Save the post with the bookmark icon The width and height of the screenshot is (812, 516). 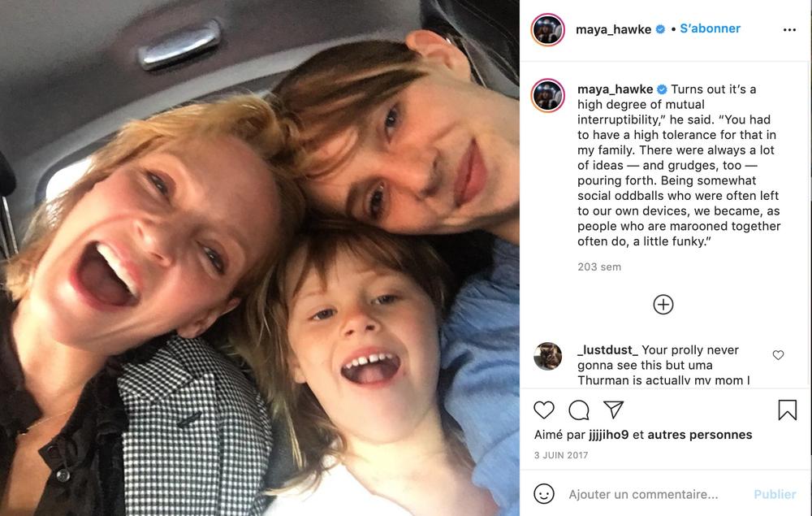pos(787,410)
